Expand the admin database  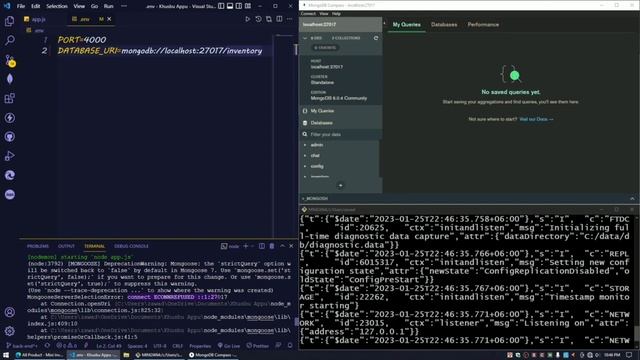tap(305, 145)
